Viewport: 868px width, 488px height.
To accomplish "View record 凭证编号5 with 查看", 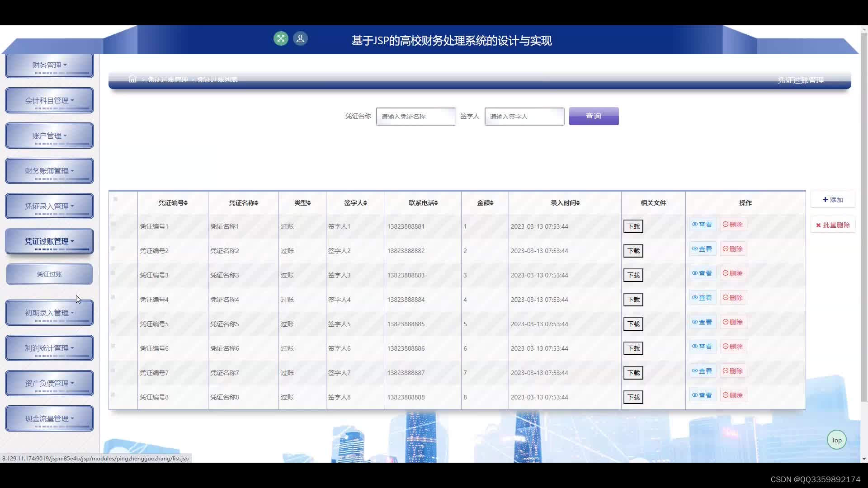I will click(x=702, y=322).
